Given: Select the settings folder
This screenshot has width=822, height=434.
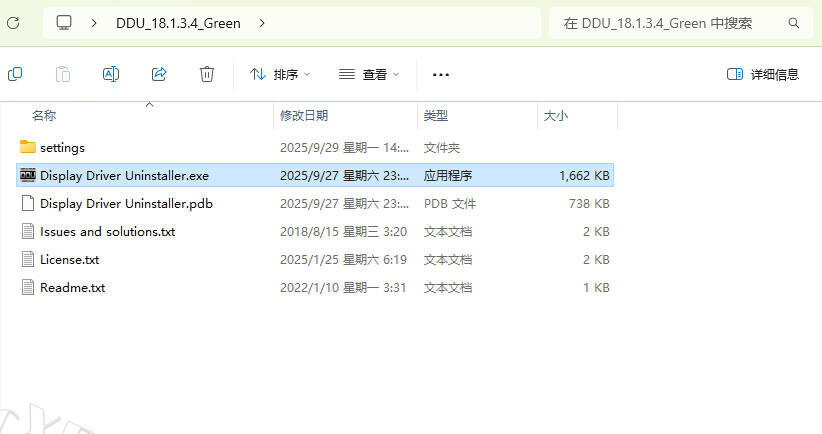Looking at the screenshot, I should point(62,147).
